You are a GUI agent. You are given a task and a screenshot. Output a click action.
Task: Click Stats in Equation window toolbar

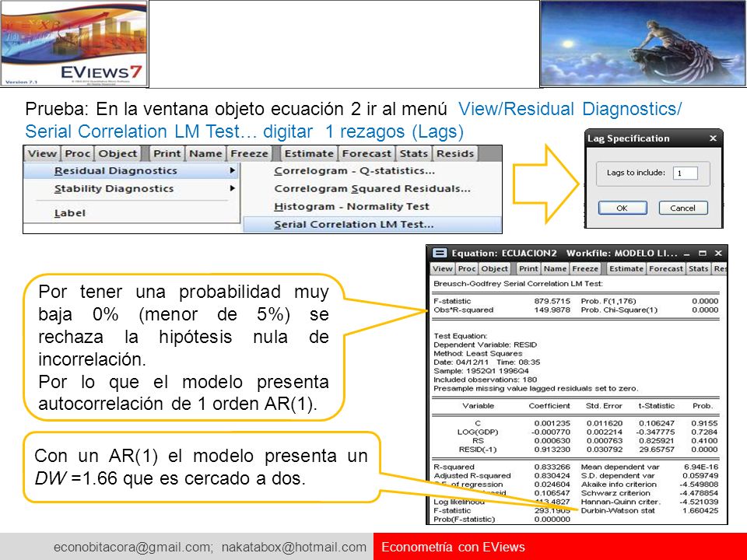tap(699, 268)
